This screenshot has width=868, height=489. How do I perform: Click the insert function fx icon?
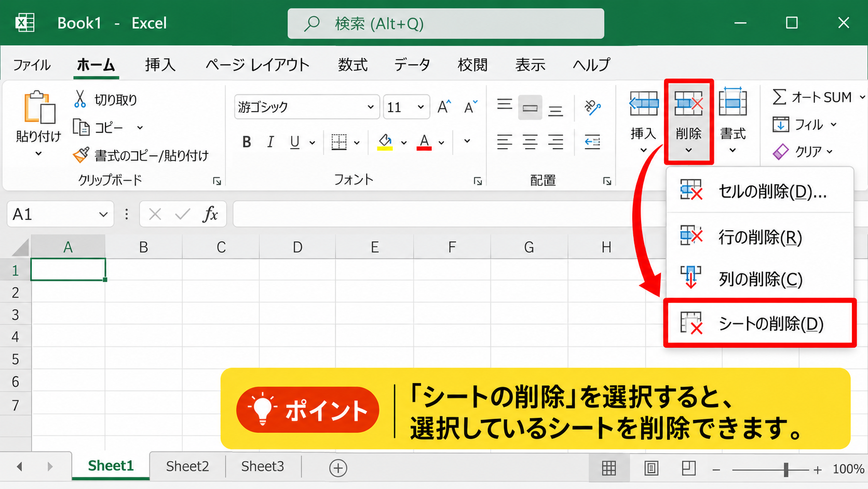[210, 214]
